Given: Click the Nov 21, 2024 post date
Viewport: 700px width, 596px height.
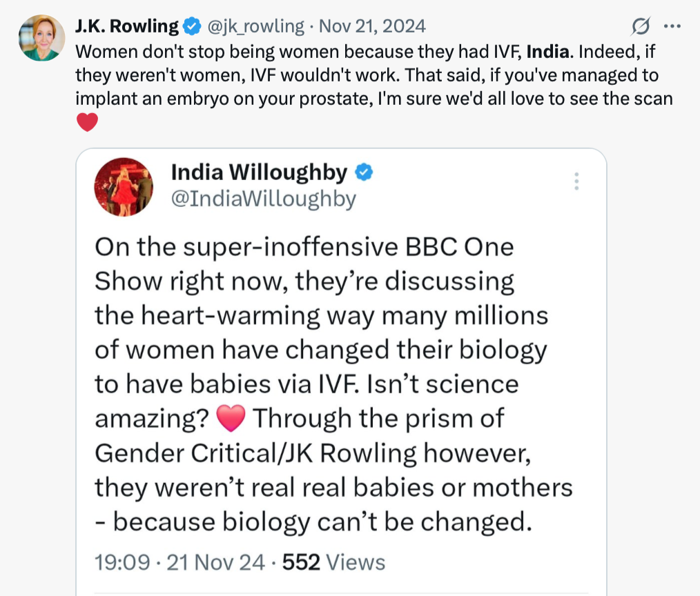Looking at the screenshot, I should pos(371,27).
